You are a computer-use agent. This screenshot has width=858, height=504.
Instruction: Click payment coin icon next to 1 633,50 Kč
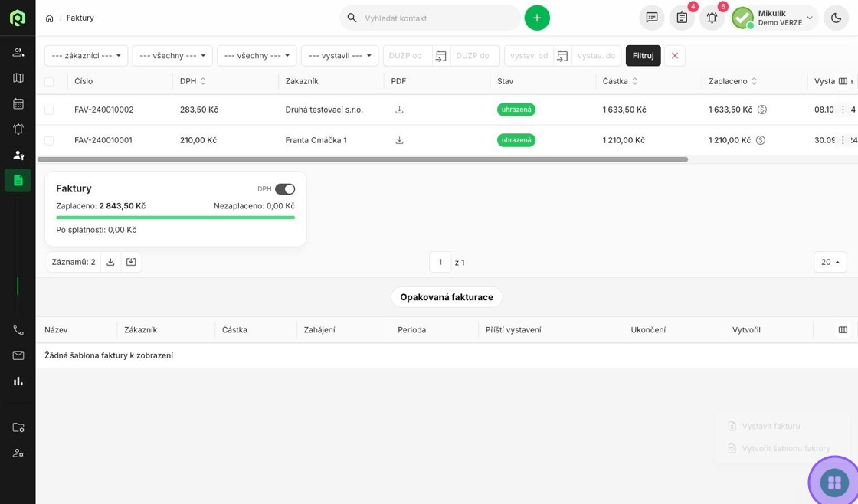[x=761, y=110]
